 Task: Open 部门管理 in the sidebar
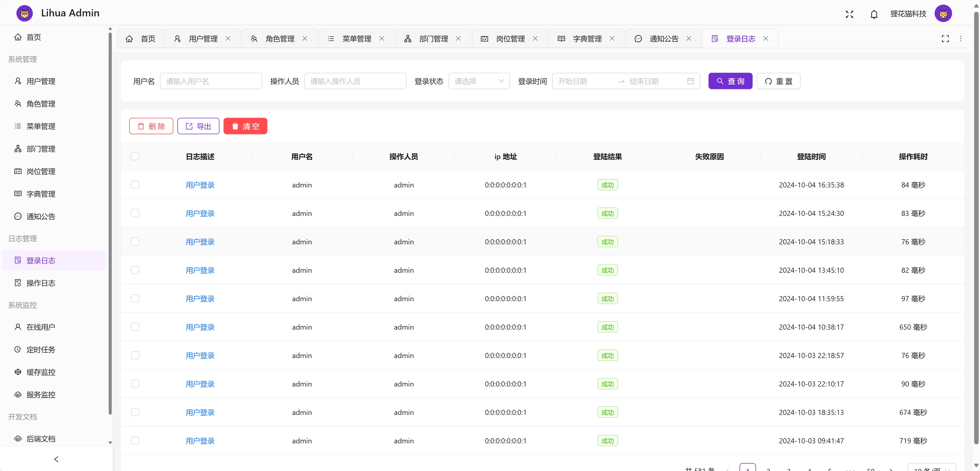(54, 149)
